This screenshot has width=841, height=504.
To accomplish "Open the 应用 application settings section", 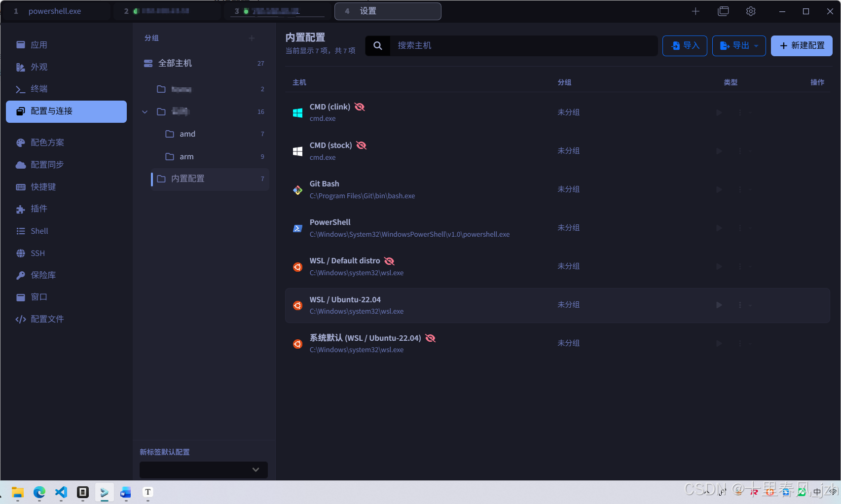I will [x=66, y=45].
